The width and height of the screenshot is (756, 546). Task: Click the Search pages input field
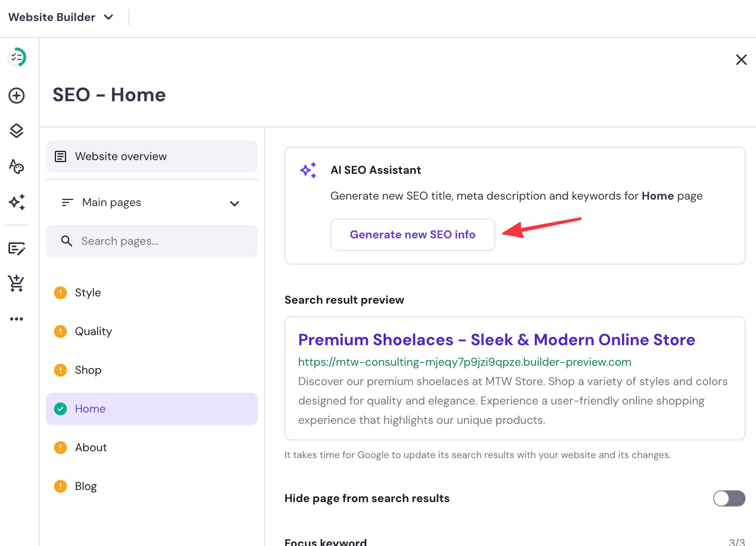pos(152,241)
